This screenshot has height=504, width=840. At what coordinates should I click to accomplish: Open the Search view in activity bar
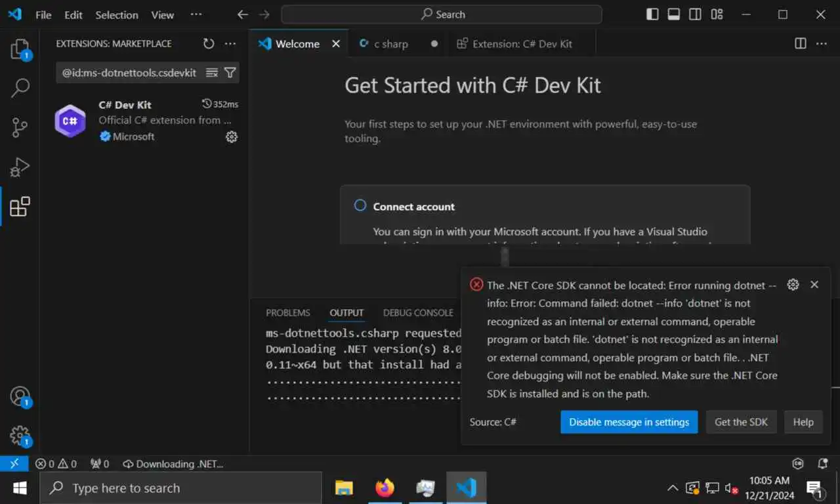20,88
